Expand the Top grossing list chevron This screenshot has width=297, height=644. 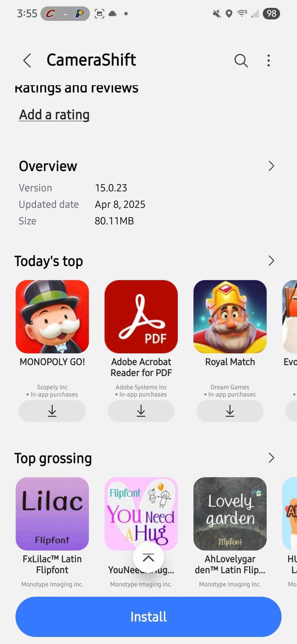(x=271, y=458)
